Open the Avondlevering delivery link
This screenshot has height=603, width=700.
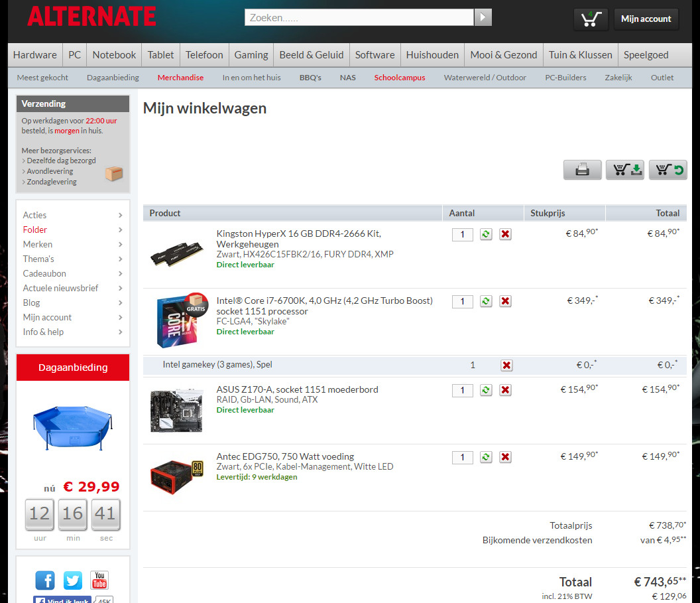pyautogui.click(x=50, y=171)
